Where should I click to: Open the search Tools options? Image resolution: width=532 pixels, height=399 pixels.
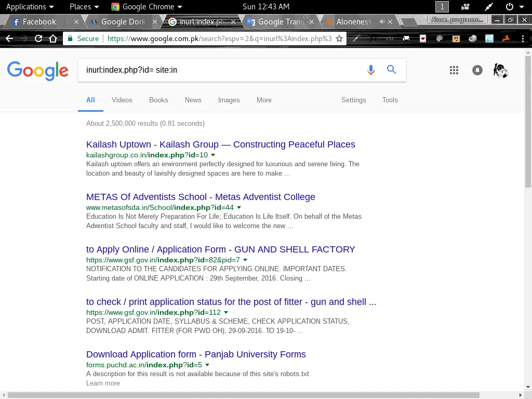[390, 100]
